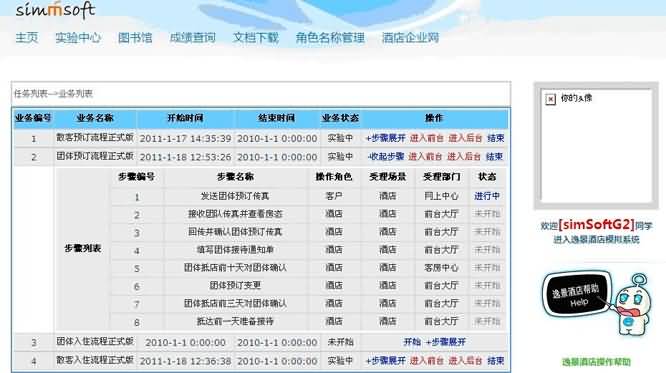This screenshot has height=373, width=666.
Task: Click 进入后台 for task 2
Action: tap(463, 156)
